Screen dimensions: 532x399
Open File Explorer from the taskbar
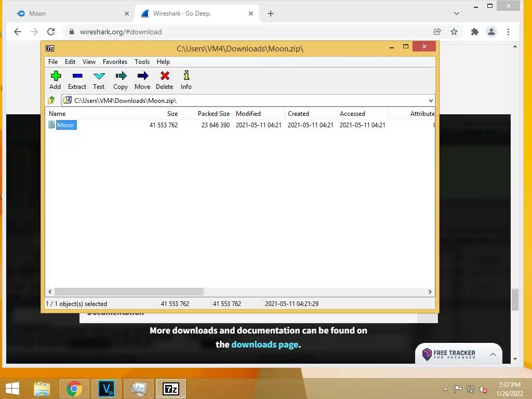(x=42, y=389)
